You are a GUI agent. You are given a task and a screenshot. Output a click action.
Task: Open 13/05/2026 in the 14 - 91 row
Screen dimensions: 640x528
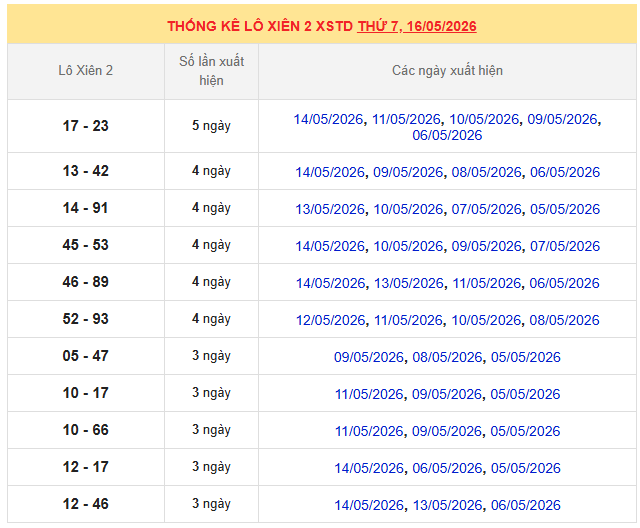(x=330, y=209)
